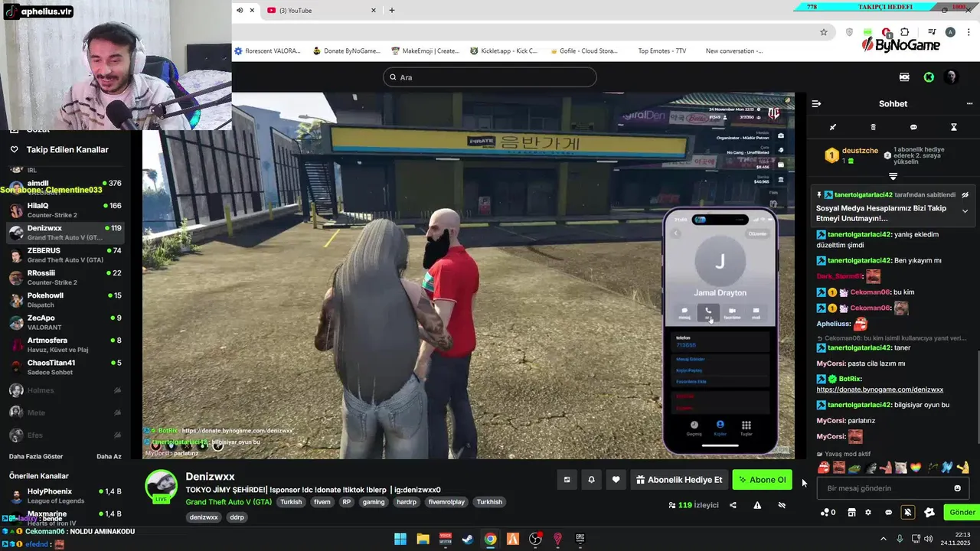This screenshot has width=980, height=551.
Task: Click the hourglass slow-mode icon
Action: point(954,127)
